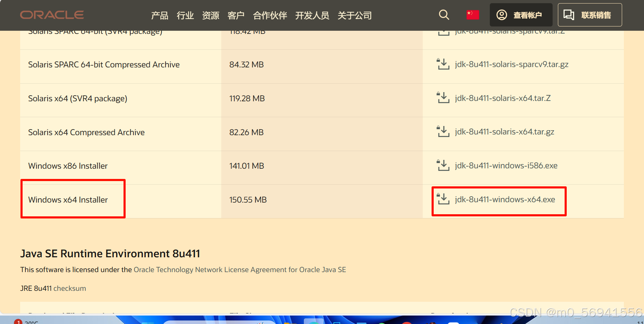Open the 客户 menu

click(236, 16)
